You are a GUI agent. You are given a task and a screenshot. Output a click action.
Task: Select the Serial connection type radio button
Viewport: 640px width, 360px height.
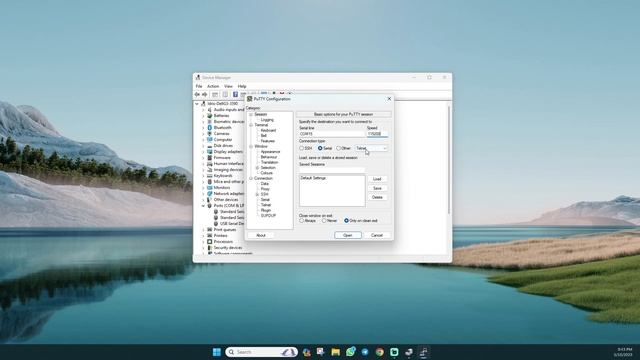[x=320, y=148]
